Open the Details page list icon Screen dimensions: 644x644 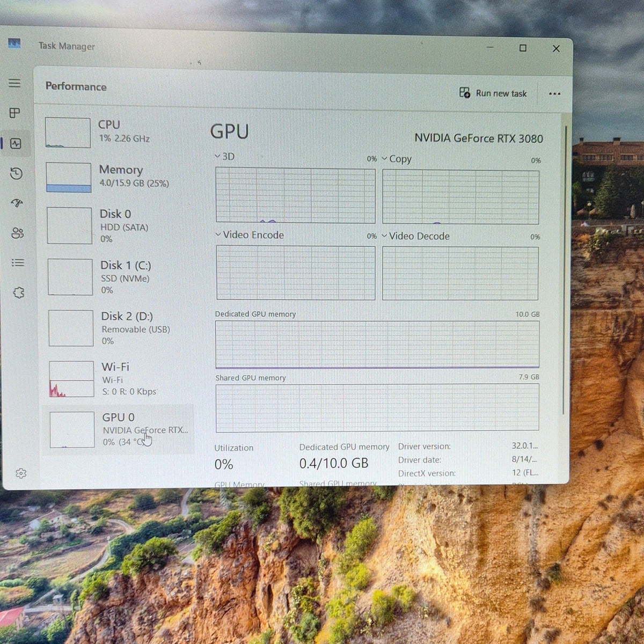[x=18, y=262]
